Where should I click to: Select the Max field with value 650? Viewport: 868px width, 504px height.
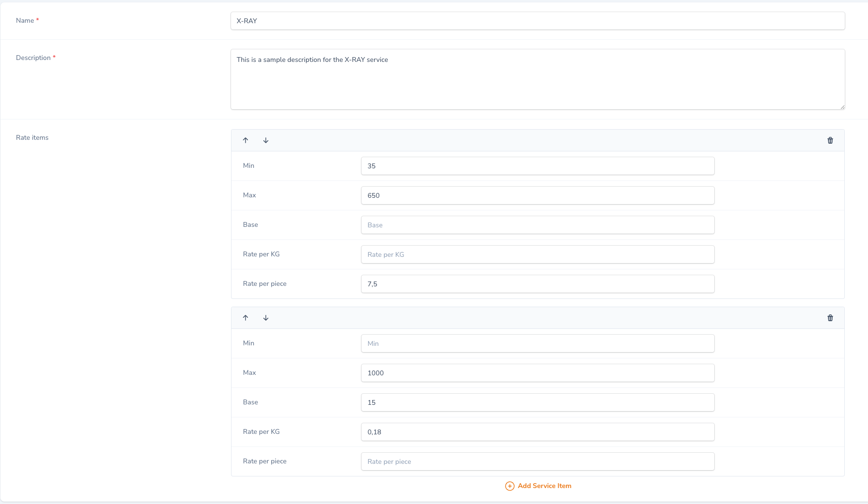tap(537, 195)
